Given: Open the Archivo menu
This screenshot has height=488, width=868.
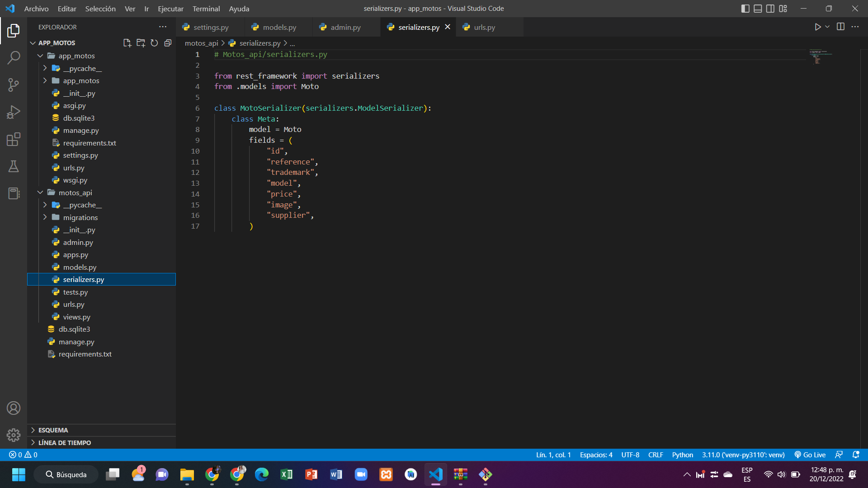Looking at the screenshot, I should click(x=36, y=9).
